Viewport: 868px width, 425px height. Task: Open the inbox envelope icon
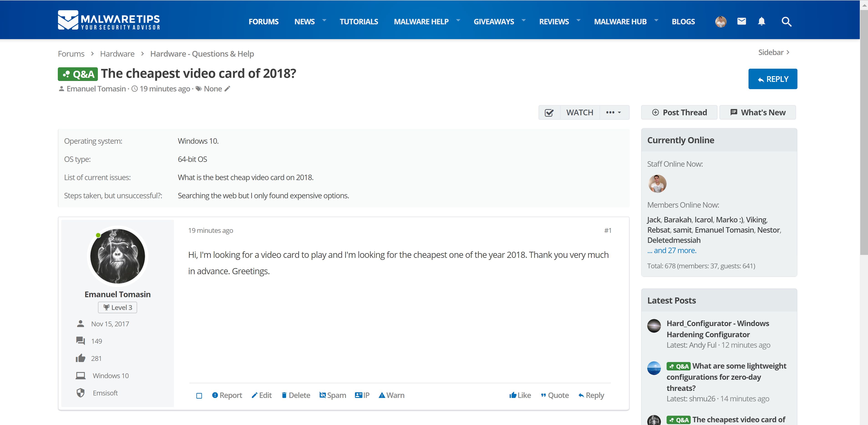coord(741,22)
